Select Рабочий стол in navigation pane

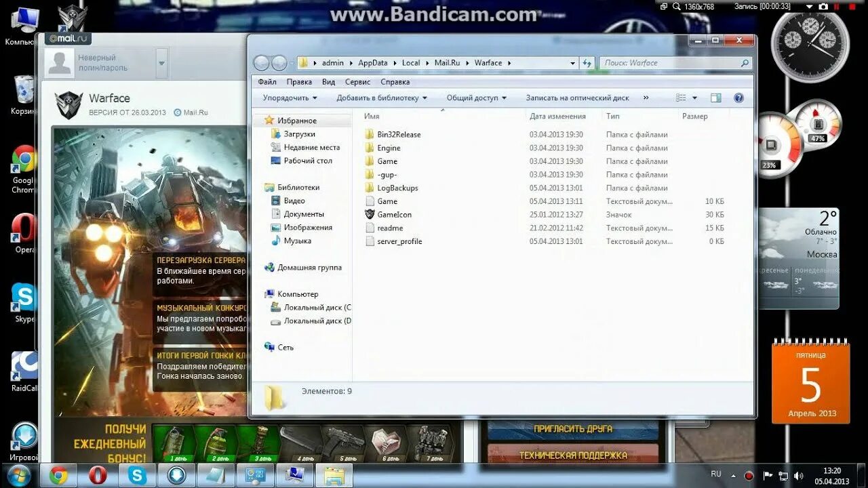(308, 161)
